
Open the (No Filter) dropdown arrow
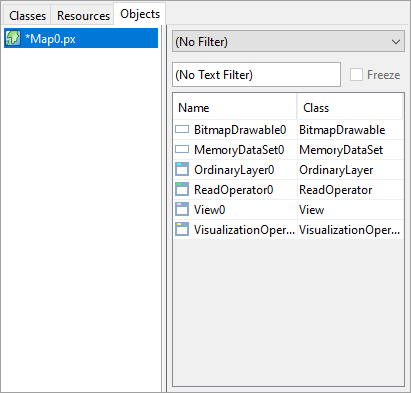396,42
